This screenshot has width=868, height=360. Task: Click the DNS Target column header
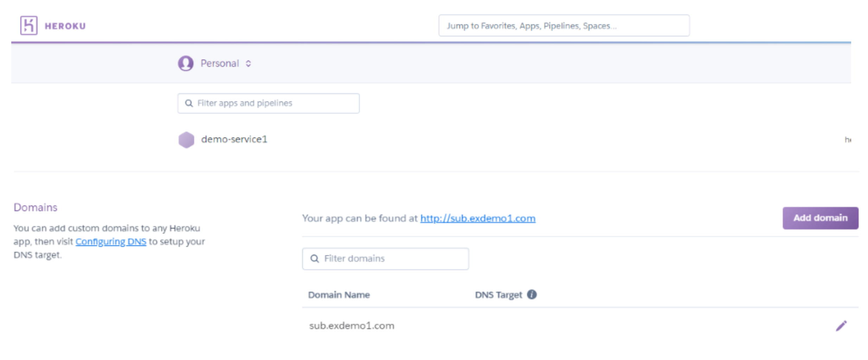click(498, 295)
